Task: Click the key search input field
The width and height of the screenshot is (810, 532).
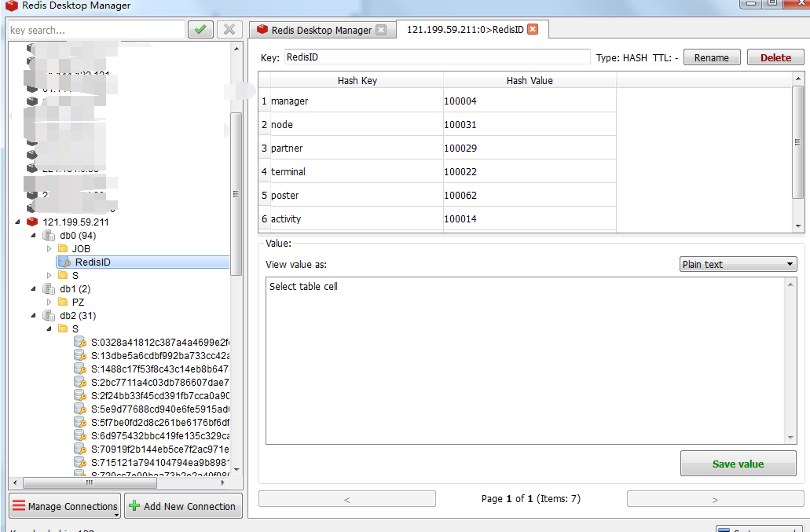Action: [96, 30]
